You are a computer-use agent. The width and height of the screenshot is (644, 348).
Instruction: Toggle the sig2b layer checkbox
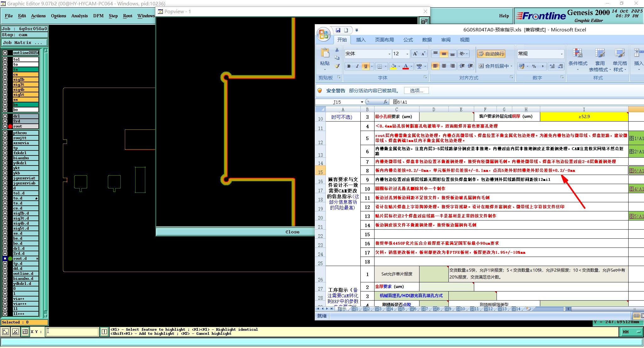pos(5,79)
